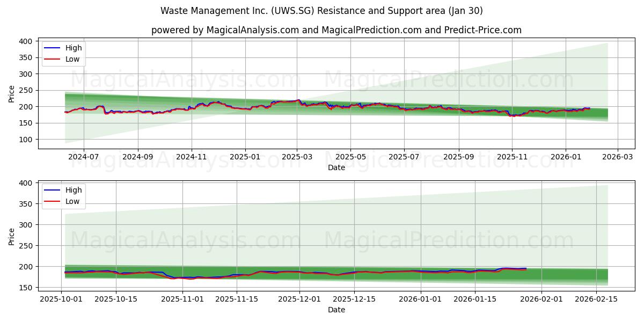Click the '2026-01' date tick label
The height and width of the screenshot is (322, 644).
coord(566,157)
